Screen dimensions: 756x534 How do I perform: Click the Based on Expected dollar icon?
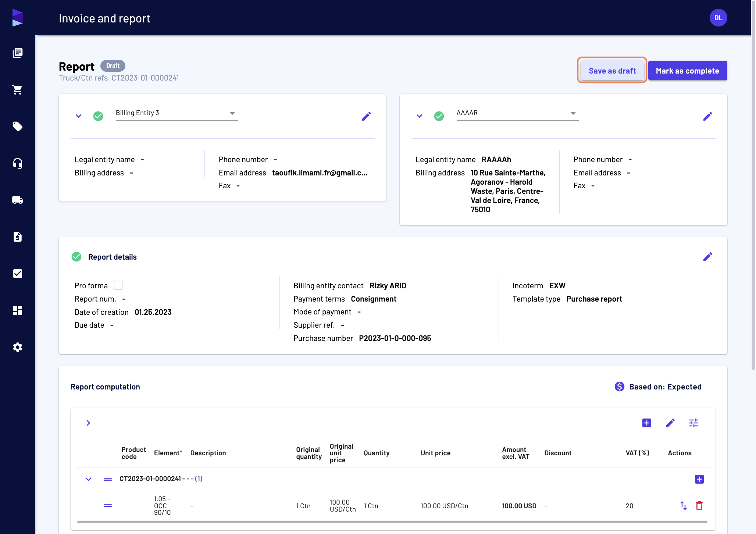[620, 387]
